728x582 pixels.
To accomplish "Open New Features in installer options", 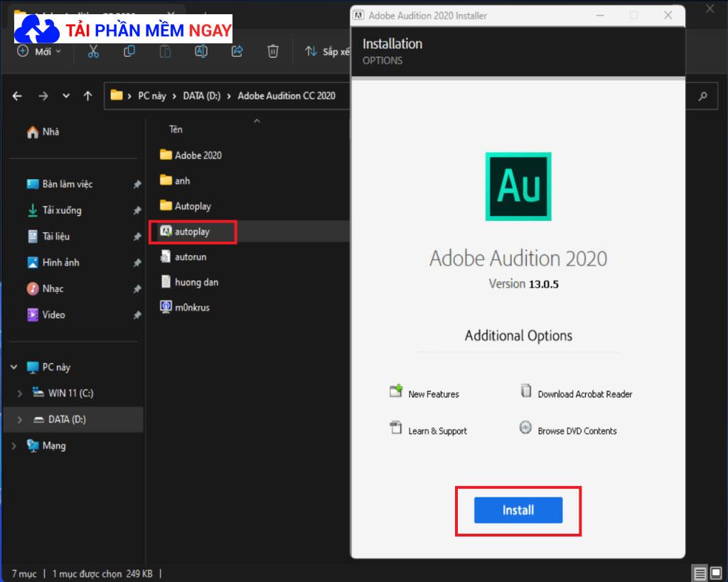I will click(x=433, y=394).
